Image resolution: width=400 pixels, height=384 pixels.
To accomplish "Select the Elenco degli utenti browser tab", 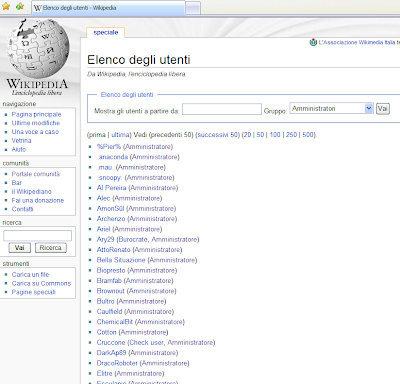I will 108,8.
